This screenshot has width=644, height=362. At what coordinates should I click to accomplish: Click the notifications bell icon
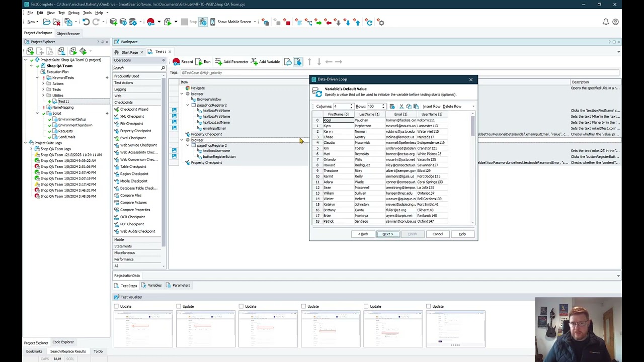tap(606, 22)
